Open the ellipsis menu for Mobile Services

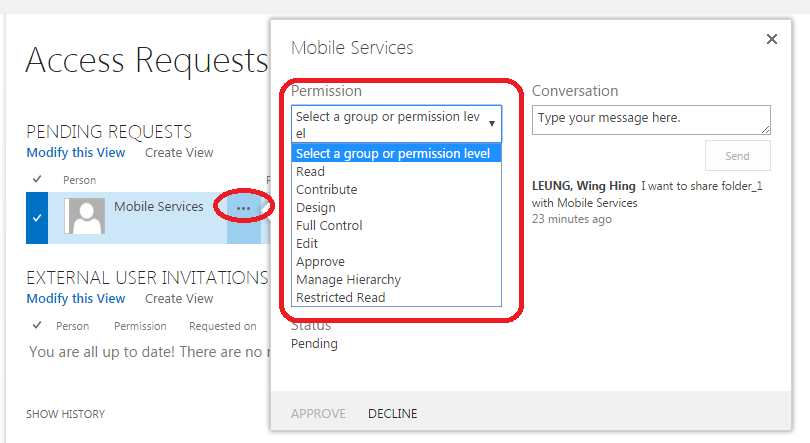244,208
